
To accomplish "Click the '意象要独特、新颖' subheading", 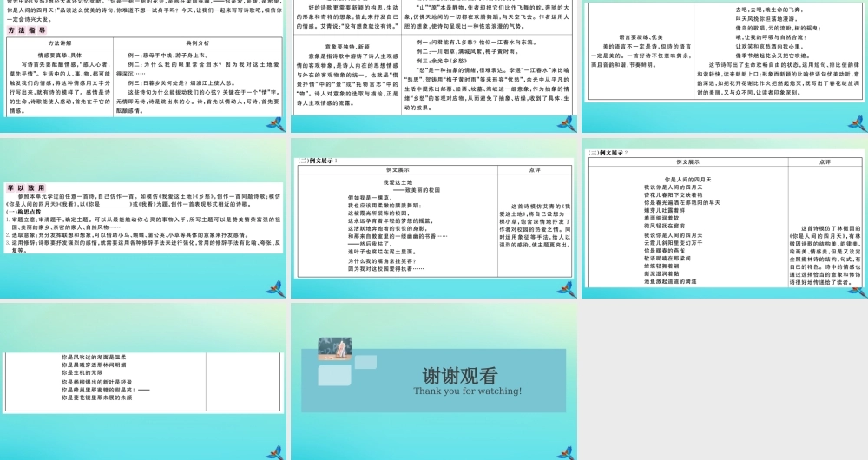I will pos(347,47).
